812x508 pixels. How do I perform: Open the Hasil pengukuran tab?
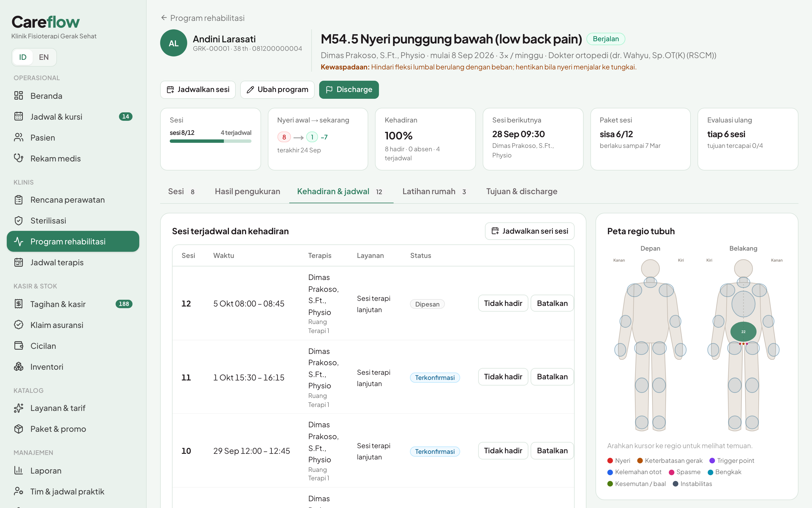coord(247,192)
